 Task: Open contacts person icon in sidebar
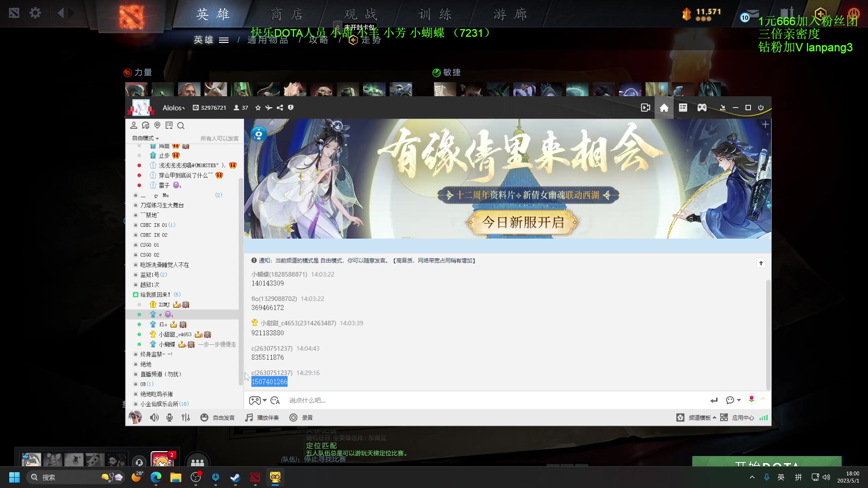point(134,125)
